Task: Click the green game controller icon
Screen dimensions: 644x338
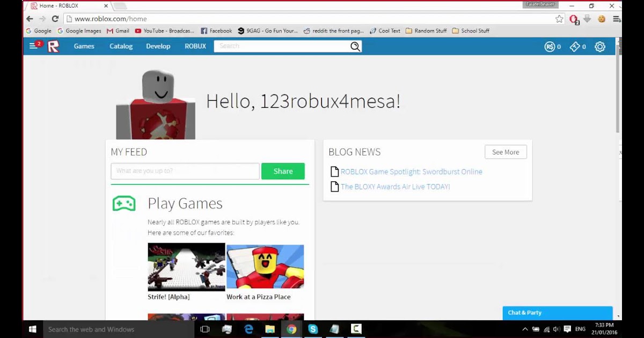Action: (x=124, y=203)
